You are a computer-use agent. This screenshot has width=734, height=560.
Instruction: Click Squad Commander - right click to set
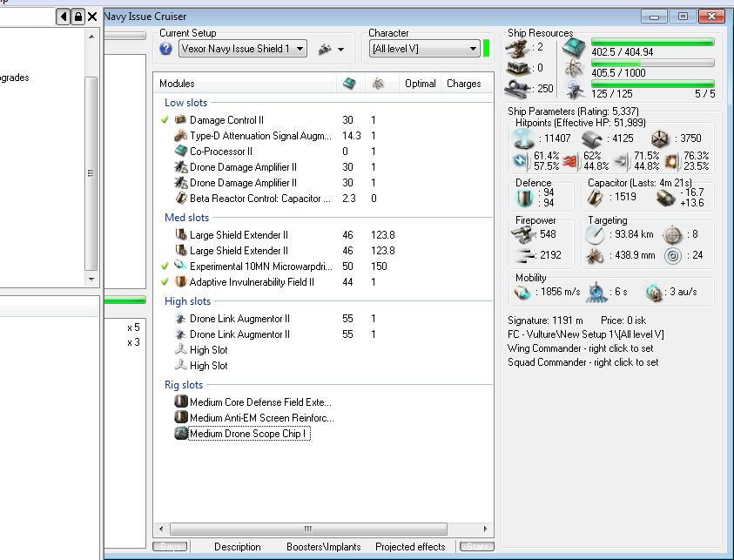pos(583,362)
